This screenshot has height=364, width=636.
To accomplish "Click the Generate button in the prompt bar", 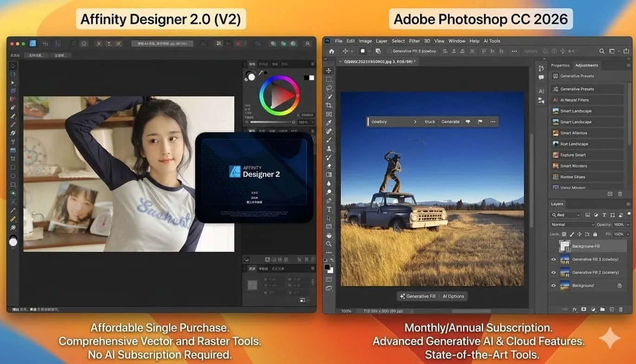I will (x=450, y=121).
